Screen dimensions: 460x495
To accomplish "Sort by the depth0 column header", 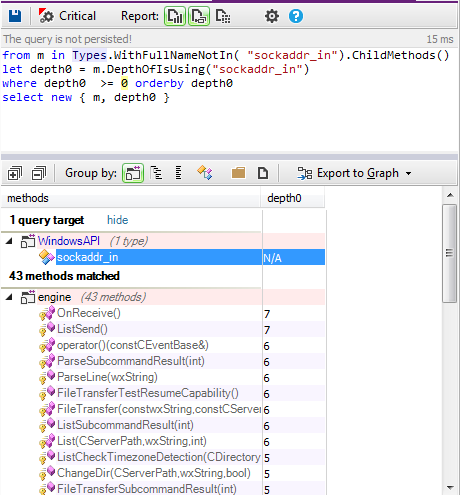I will pos(293,198).
